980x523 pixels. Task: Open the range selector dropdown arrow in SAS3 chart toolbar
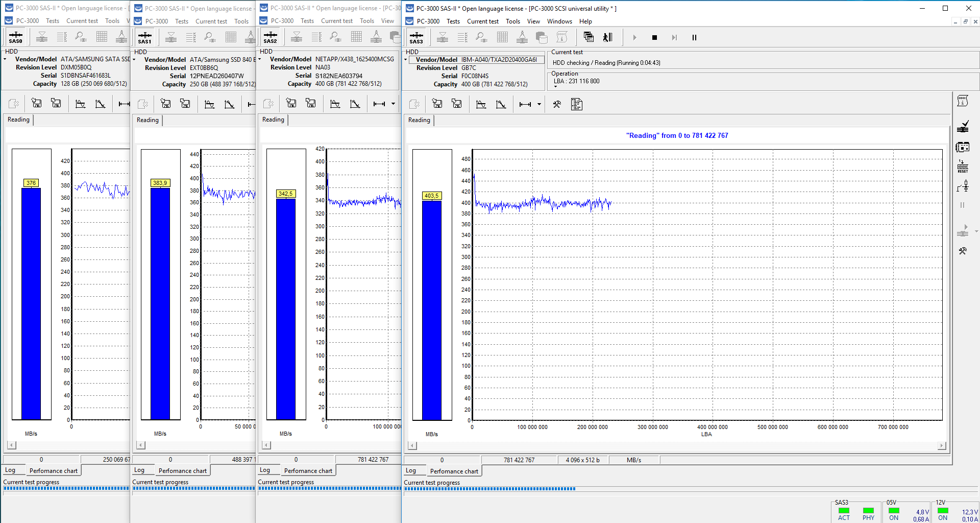(539, 104)
